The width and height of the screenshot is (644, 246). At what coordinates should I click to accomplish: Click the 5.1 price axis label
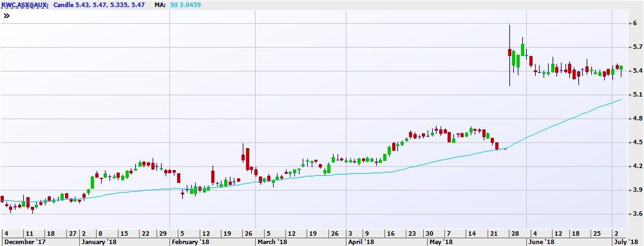pos(637,95)
